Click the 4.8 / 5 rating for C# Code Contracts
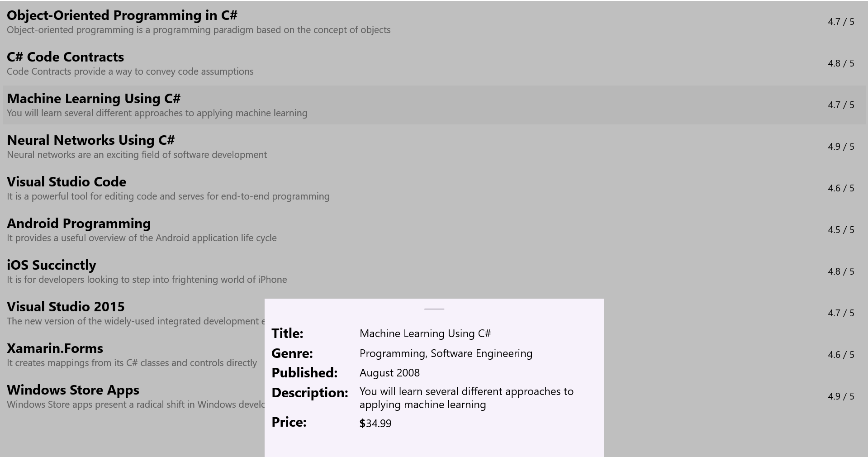This screenshot has height=457, width=868. click(x=841, y=63)
